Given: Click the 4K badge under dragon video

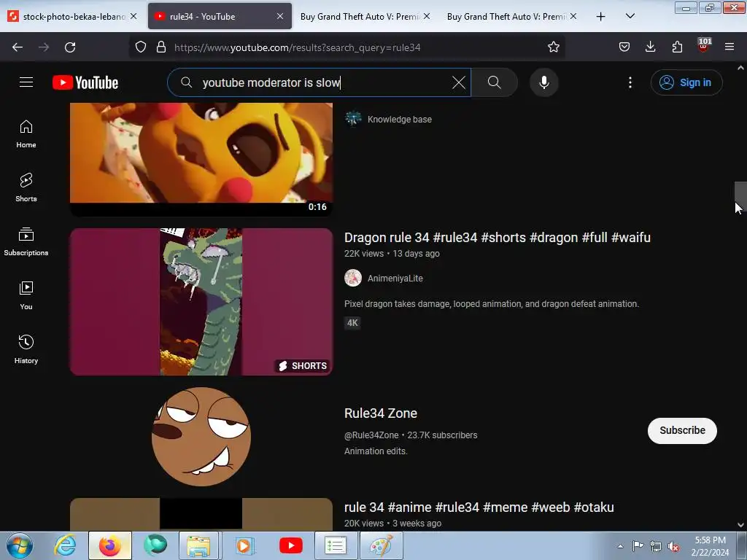Looking at the screenshot, I should click(352, 323).
